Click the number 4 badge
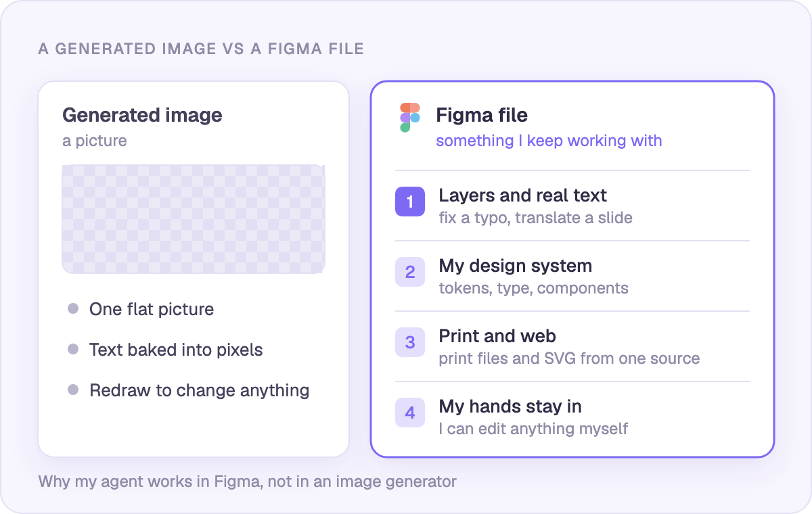The image size is (812, 514). pos(410,413)
